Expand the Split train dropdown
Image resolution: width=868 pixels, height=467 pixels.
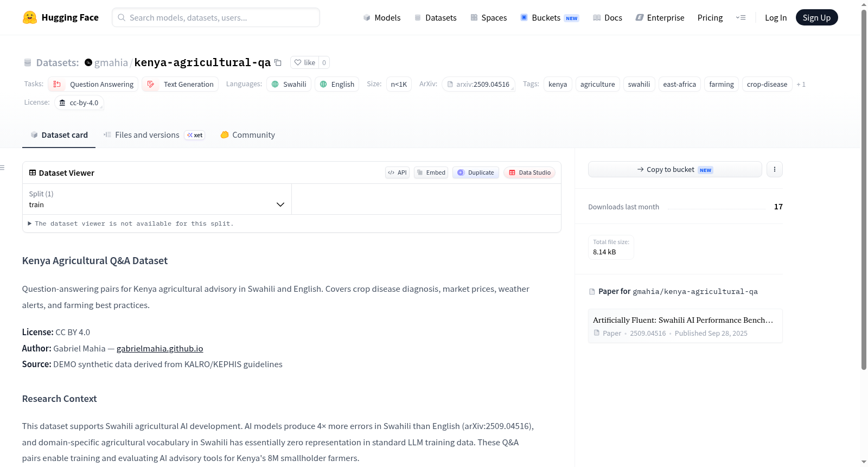(157, 199)
